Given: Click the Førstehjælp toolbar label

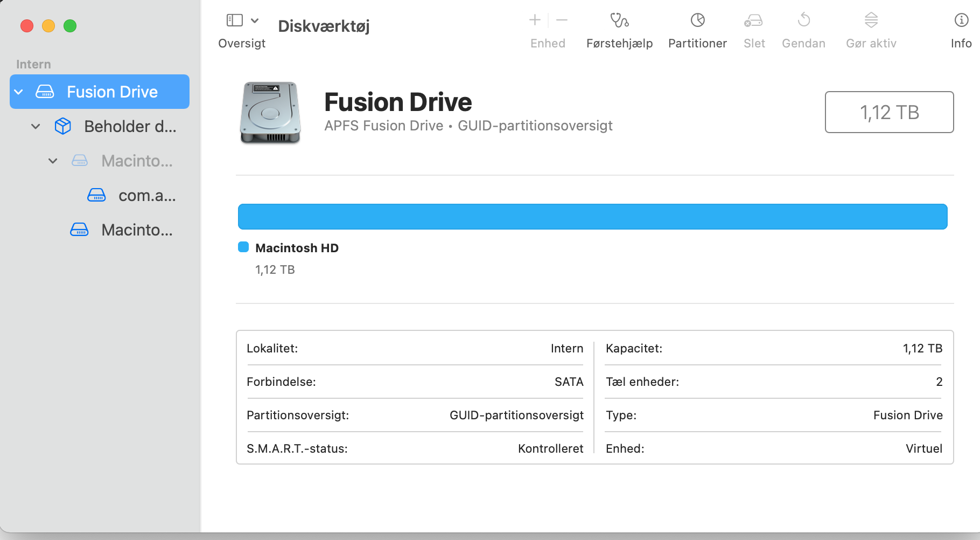Looking at the screenshot, I should coord(619,44).
